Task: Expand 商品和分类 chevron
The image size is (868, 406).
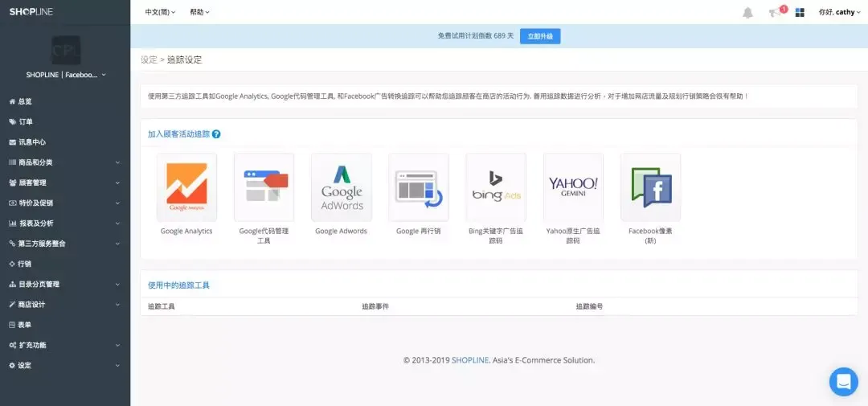Action: click(117, 162)
